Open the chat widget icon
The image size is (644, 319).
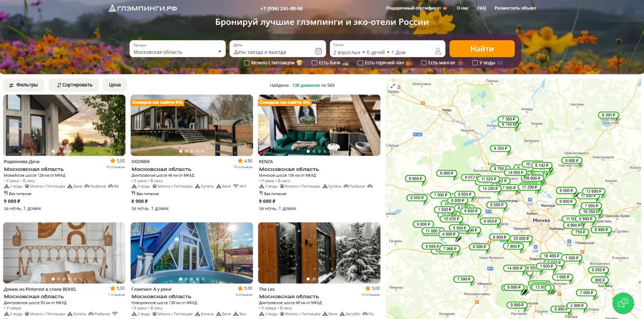point(623,303)
